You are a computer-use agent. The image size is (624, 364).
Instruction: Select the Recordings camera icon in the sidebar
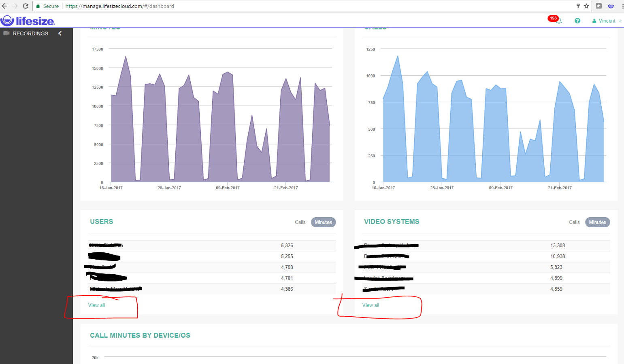pos(6,33)
